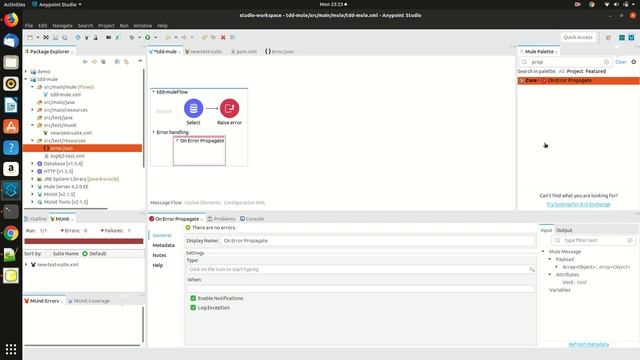Switch to the Console tab

click(252, 219)
